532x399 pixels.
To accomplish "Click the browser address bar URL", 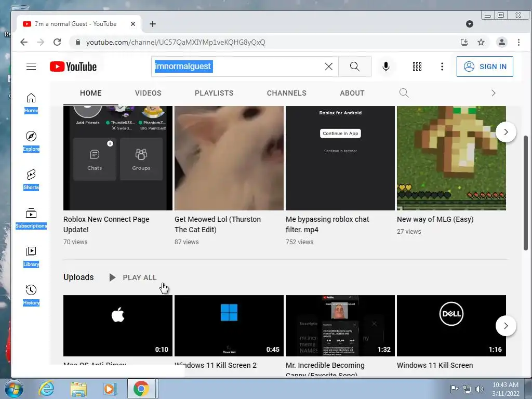I will coord(176,42).
